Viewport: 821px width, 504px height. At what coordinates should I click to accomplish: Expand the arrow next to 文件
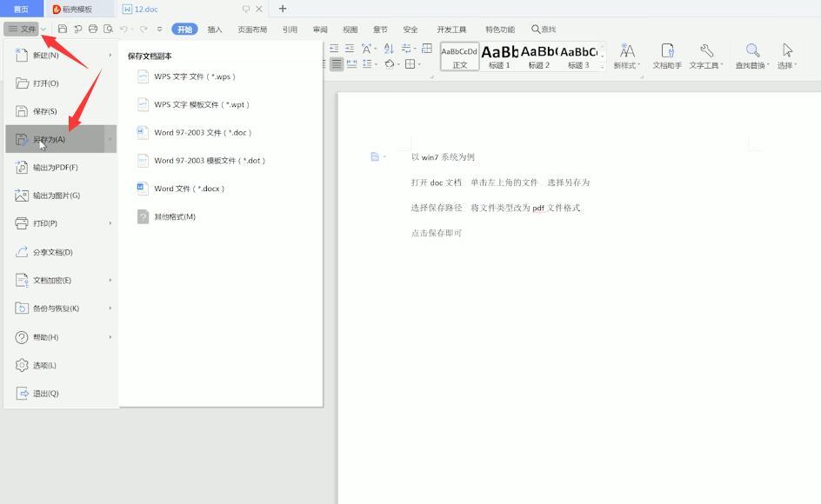[43, 30]
